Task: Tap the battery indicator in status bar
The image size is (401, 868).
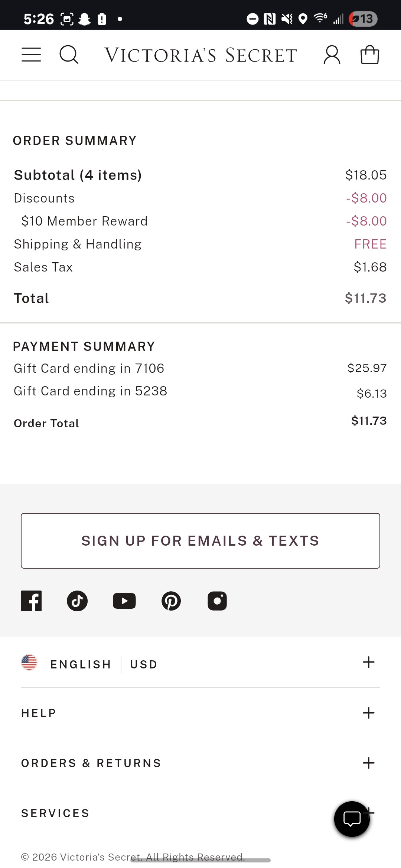Action: pyautogui.click(x=363, y=19)
